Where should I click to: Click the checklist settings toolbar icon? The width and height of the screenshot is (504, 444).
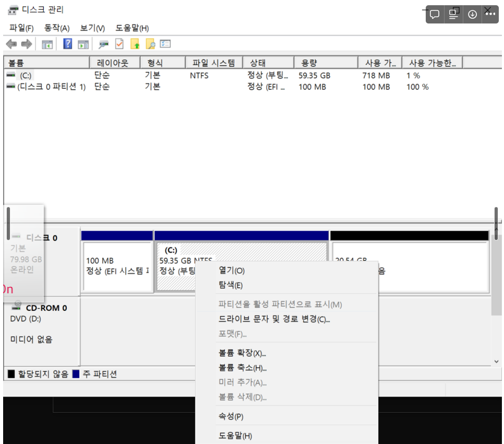(165, 44)
